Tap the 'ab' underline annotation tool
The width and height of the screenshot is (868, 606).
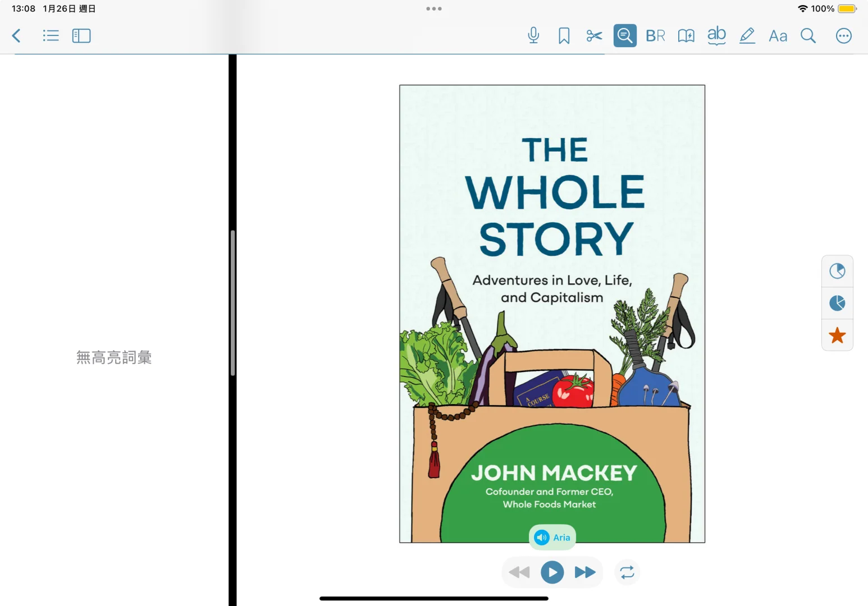(716, 36)
